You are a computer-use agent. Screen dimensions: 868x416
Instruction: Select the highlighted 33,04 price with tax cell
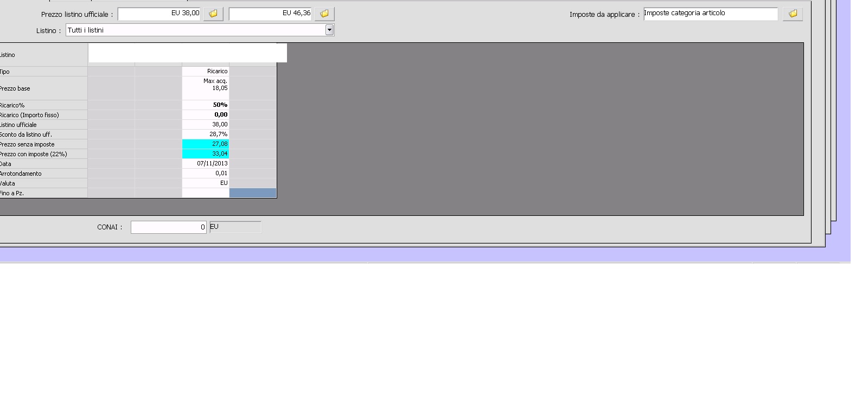(x=206, y=154)
